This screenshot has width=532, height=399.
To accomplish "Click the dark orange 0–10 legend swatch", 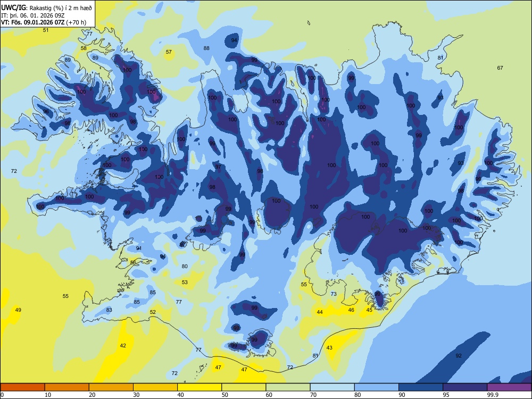I will 22,387.
